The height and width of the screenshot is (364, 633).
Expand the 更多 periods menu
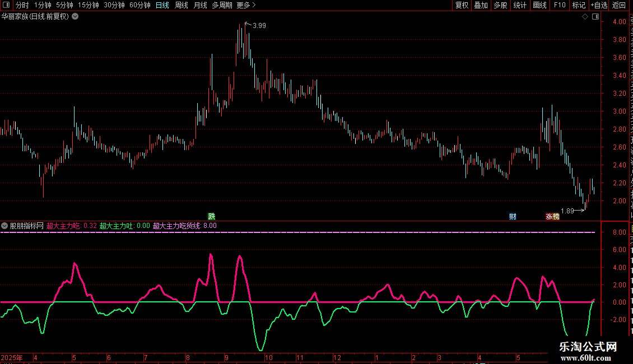point(246,5)
